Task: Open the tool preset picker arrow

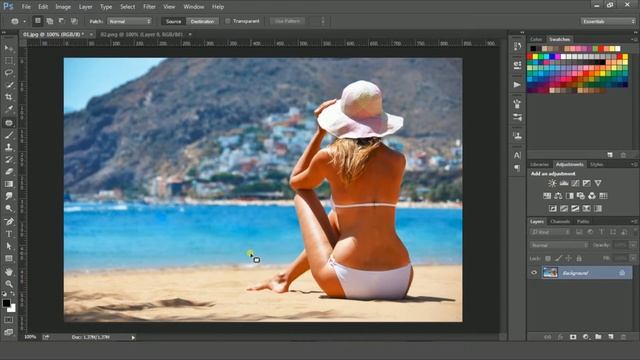Action: [x=24, y=21]
